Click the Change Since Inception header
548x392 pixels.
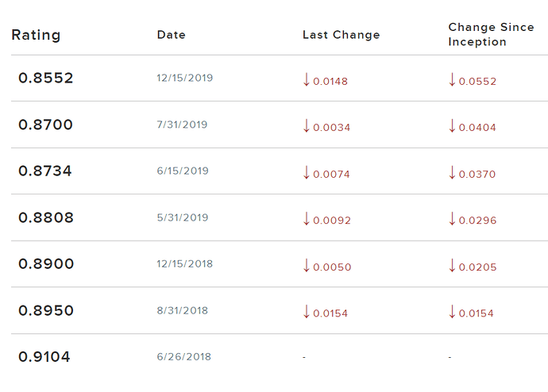[x=491, y=34]
